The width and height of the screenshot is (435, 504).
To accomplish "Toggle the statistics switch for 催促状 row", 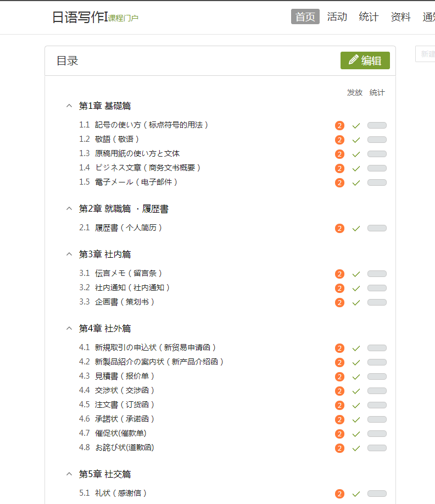I will point(377,434).
